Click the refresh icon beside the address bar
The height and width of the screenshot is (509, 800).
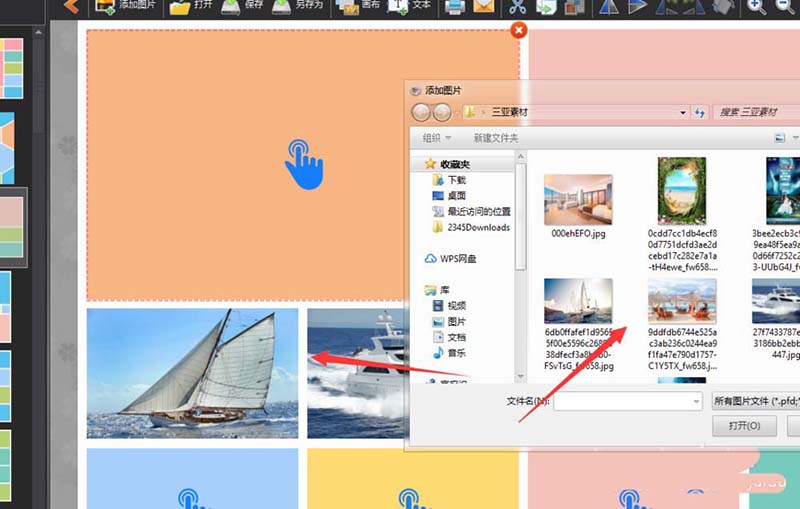tap(699, 113)
